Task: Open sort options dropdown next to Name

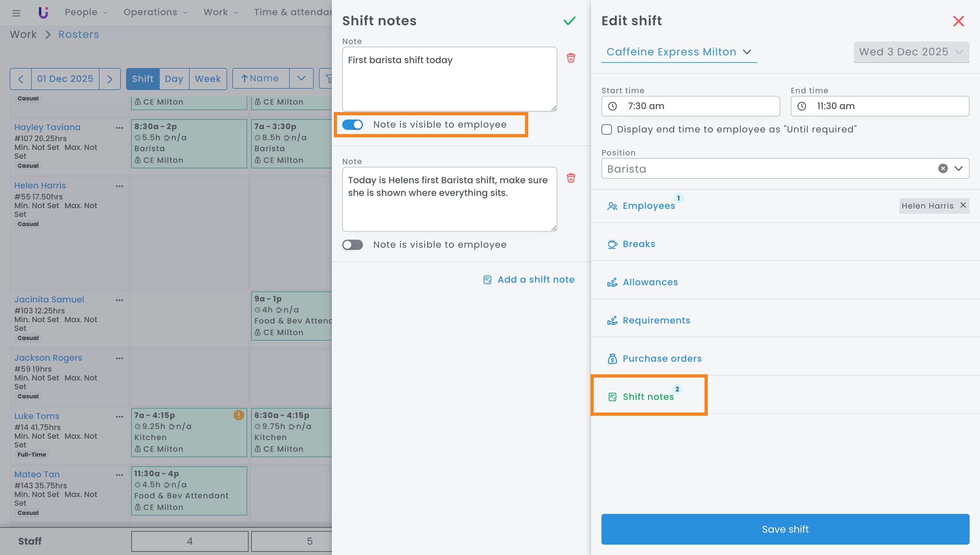Action: coord(301,79)
